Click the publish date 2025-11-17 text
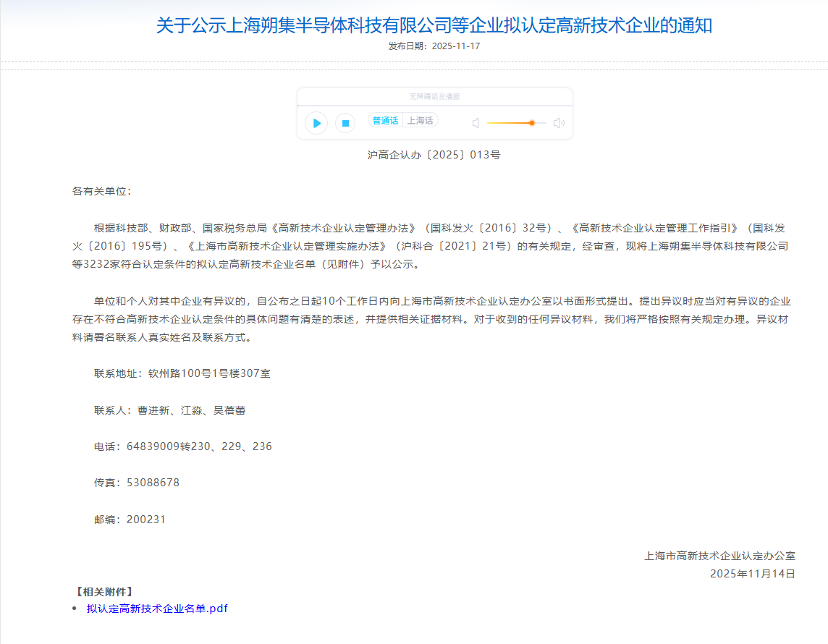Screen dimensions: 828x644 434,46
